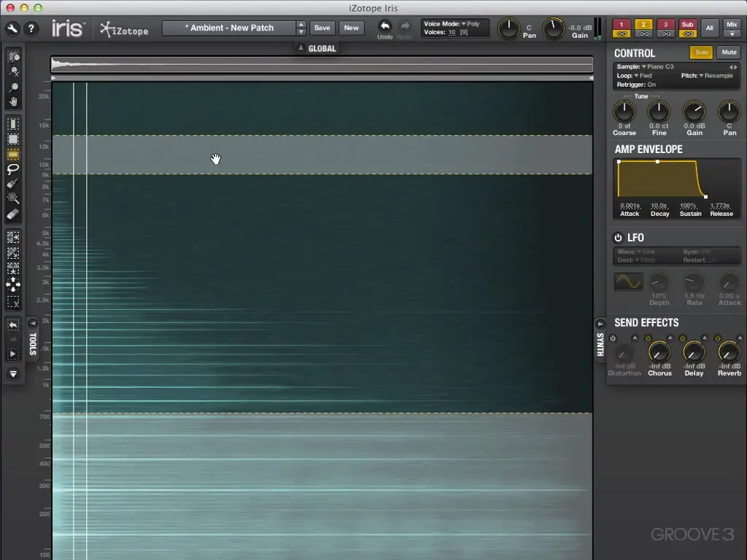Select the hand grab tool in Tools
The width and height of the screenshot is (747, 560).
point(13,101)
